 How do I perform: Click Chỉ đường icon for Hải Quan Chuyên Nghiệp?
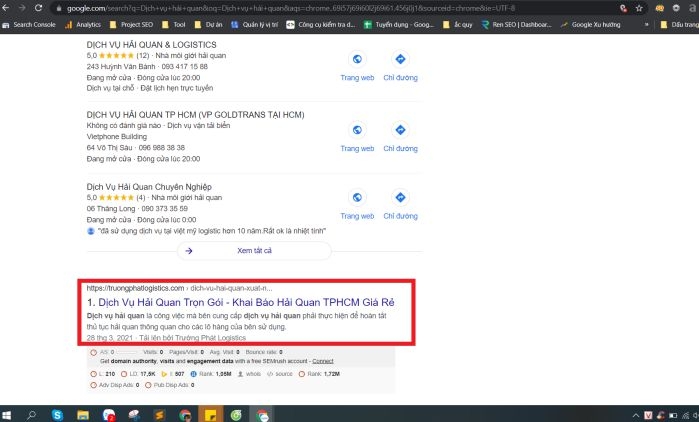click(400, 197)
